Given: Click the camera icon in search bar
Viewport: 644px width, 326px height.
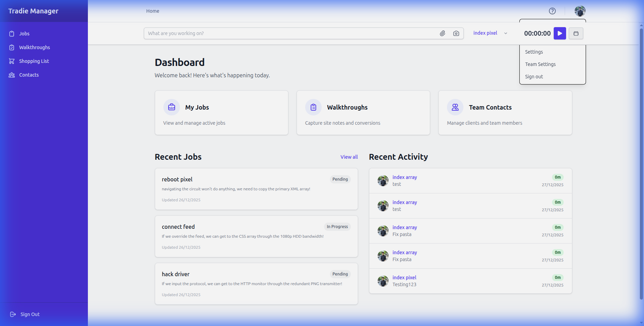Looking at the screenshot, I should tap(456, 33).
